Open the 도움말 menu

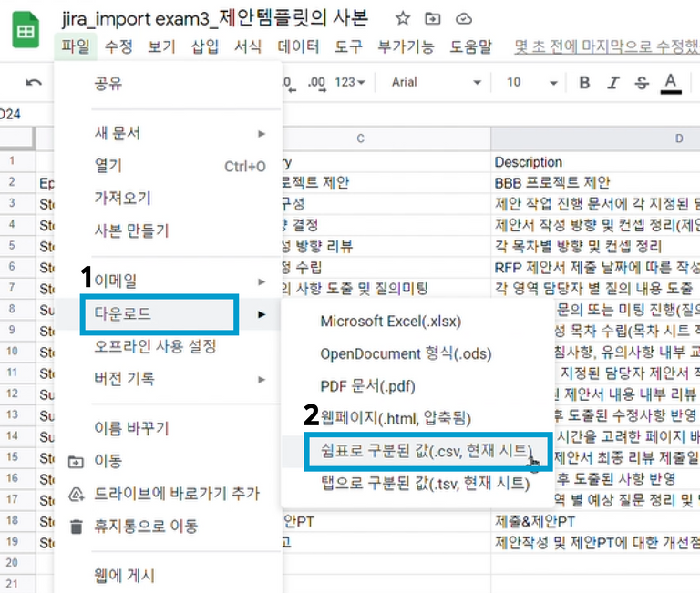pyautogui.click(x=470, y=46)
